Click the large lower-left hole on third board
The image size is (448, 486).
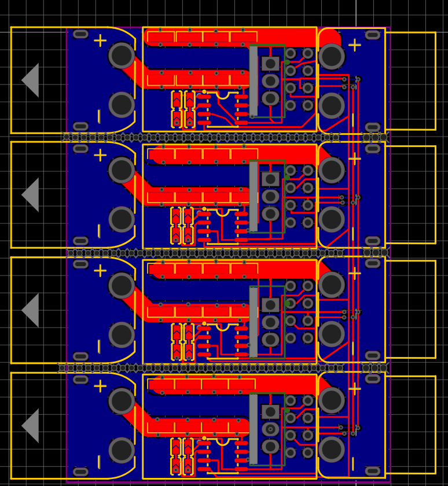(x=122, y=334)
